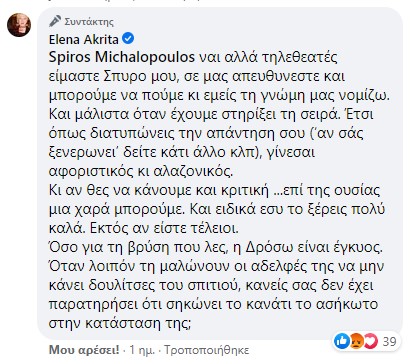The image size is (412, 364).
Task: Open the Spiros Michalopoulos mention link
Action: coord(122,57)
